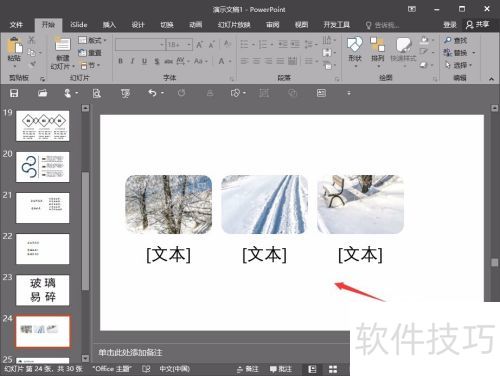The image size is (500, 376).
Task: Toggle Bold formatting button
Action: pos(121,61)
